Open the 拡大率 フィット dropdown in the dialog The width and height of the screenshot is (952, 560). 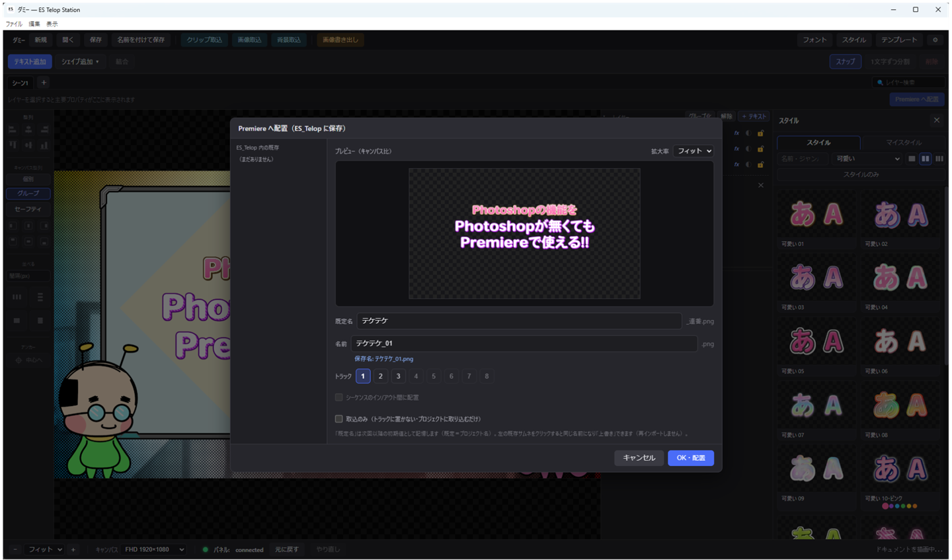click(693, 151)
